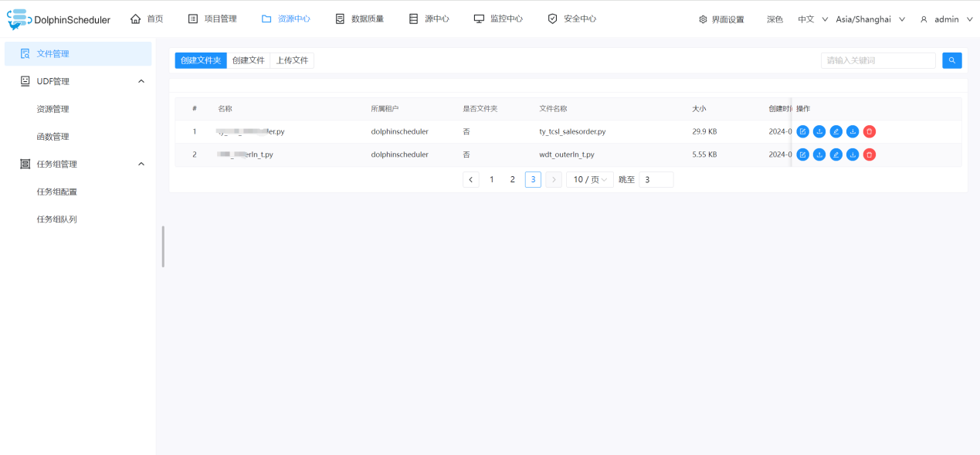
Task: Go to 监控中心 in top navigation
Action: click(x=498, y=19)
